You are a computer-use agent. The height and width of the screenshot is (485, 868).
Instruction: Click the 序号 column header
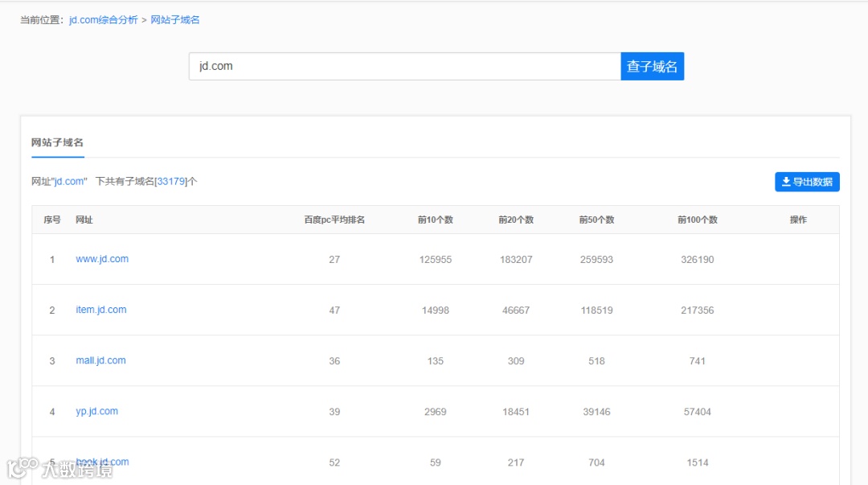pyautogui.click(x=52, y=220)
